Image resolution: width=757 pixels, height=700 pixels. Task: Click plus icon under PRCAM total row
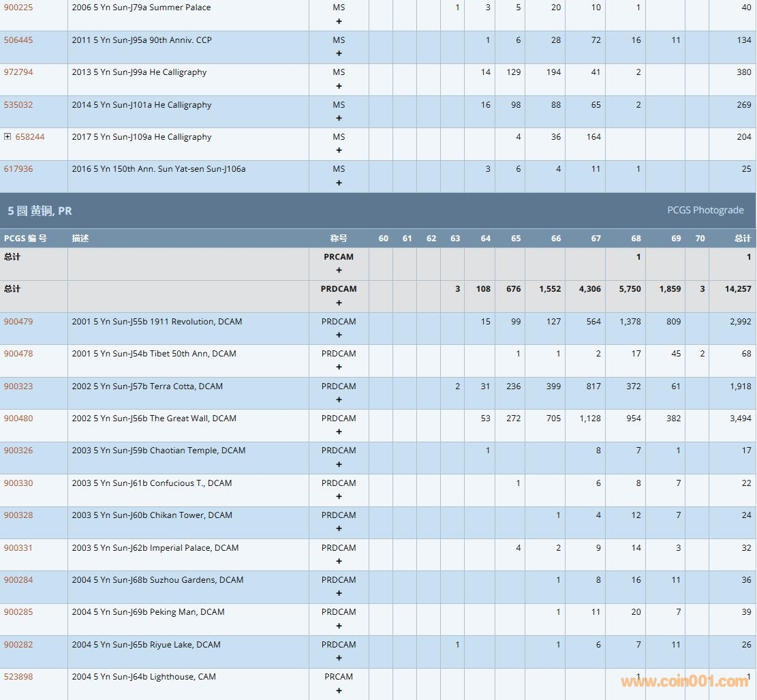click(339, 271)
